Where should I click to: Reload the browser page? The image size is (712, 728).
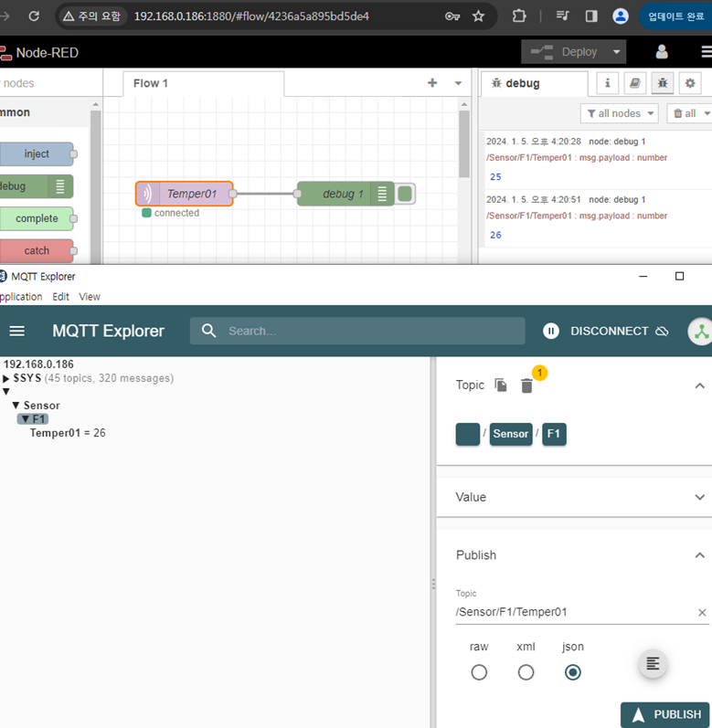(x=34, y=16)
